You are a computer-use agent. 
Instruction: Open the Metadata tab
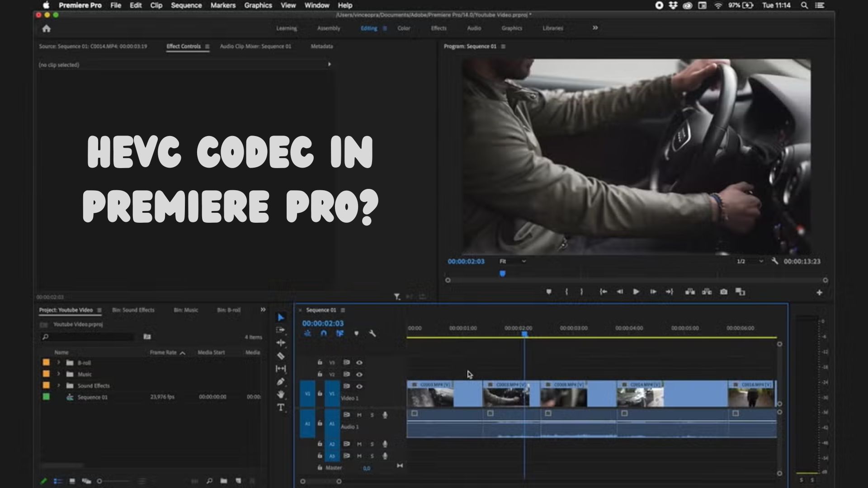(x=322, y=46)
